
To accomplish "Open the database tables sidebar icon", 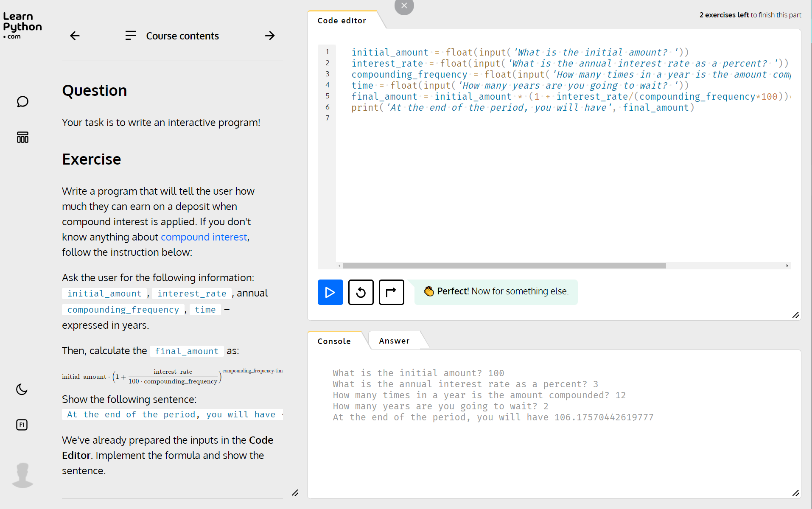I will [22, 137].
